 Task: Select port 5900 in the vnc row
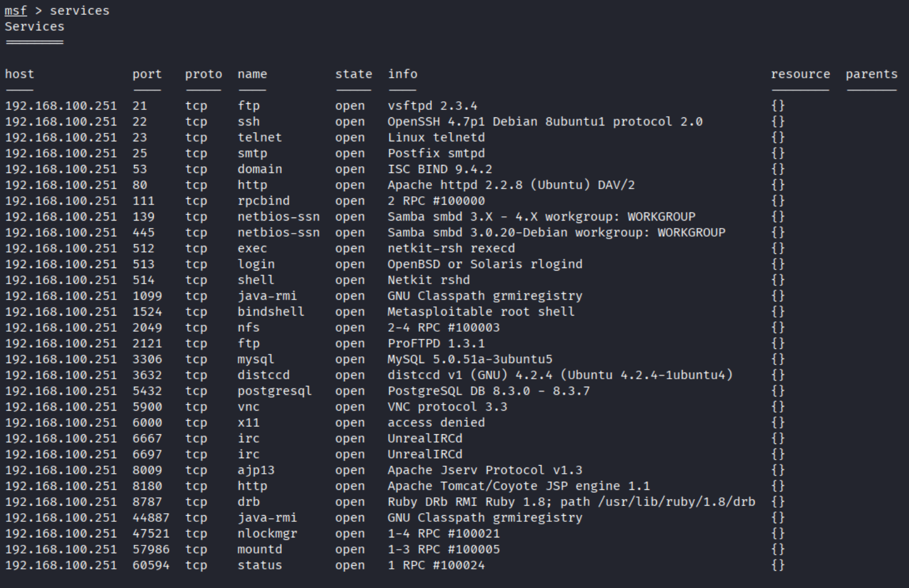[x=147, y=407]
